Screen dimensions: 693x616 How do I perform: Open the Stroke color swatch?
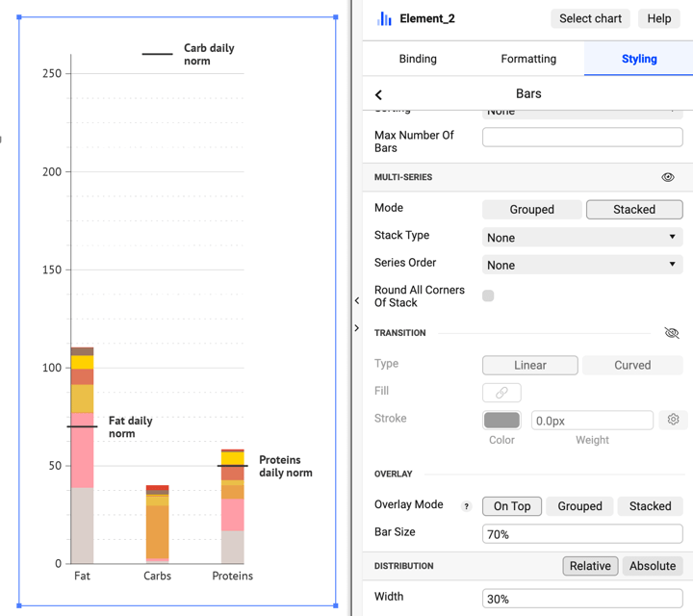(x=501, y=420)
